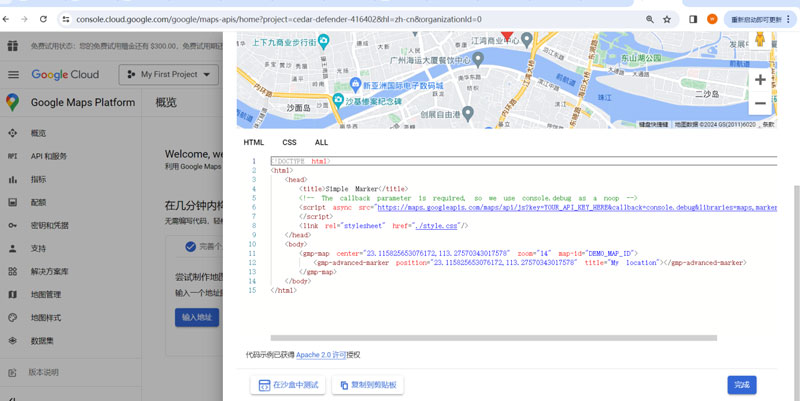Reload the page using refresh icon
Viewport: 800px width, 401px height.
(x=43, y=19)
